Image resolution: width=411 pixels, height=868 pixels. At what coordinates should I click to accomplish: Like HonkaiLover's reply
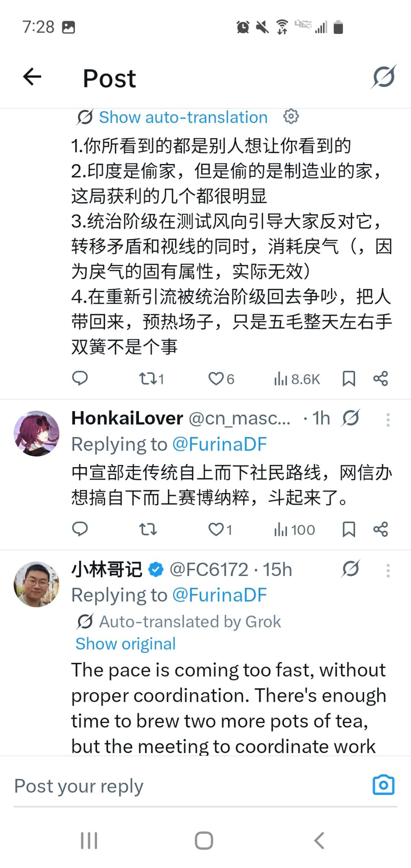(x=220, y=529)
